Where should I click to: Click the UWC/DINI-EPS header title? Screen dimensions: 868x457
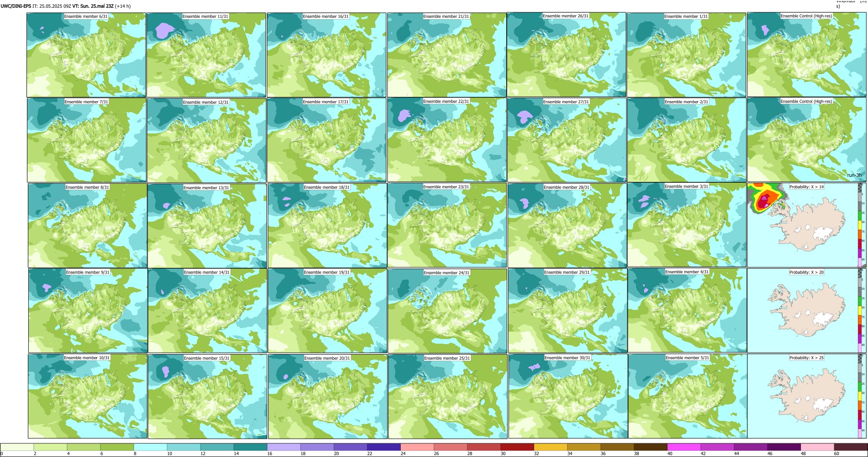(x=16, y=6)
